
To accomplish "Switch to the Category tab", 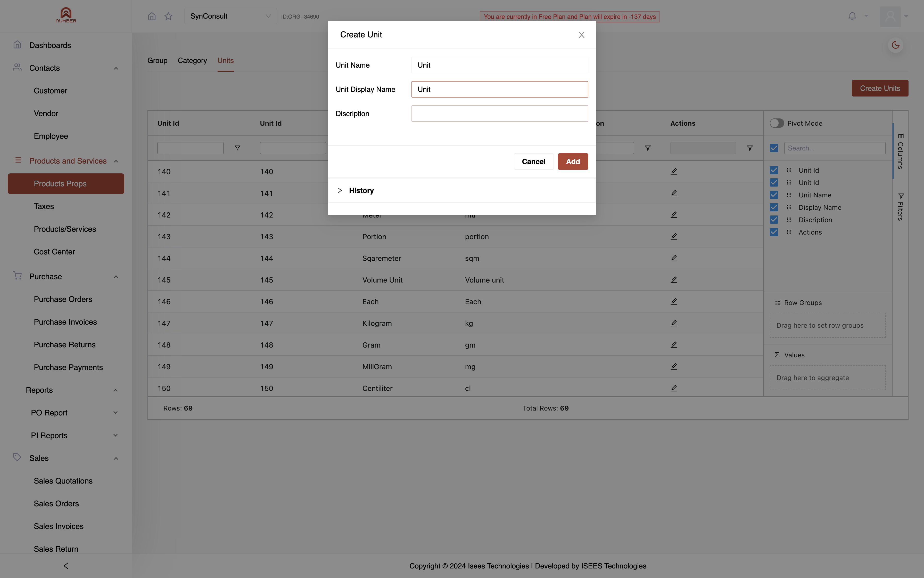I will [192, 60].
